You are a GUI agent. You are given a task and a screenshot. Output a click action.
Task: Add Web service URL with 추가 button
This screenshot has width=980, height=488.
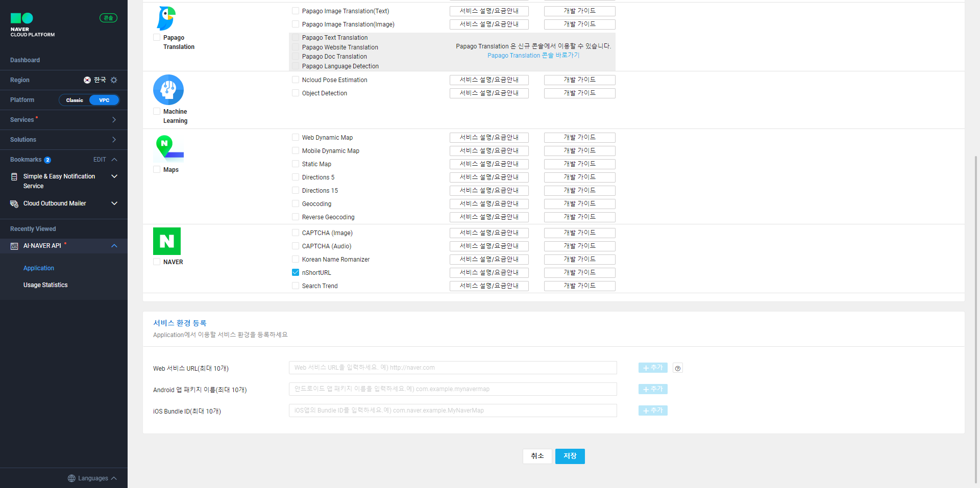pyautogui.click(x=653, y=368)
